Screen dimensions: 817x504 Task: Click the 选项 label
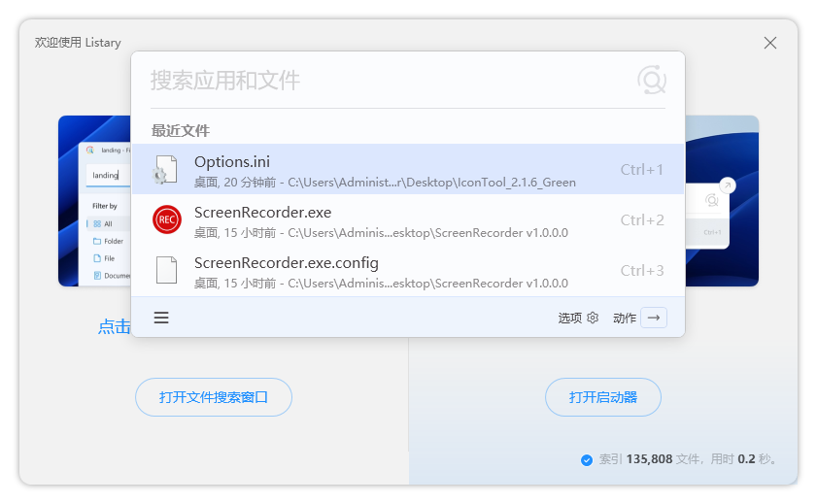tap(569, 319)
